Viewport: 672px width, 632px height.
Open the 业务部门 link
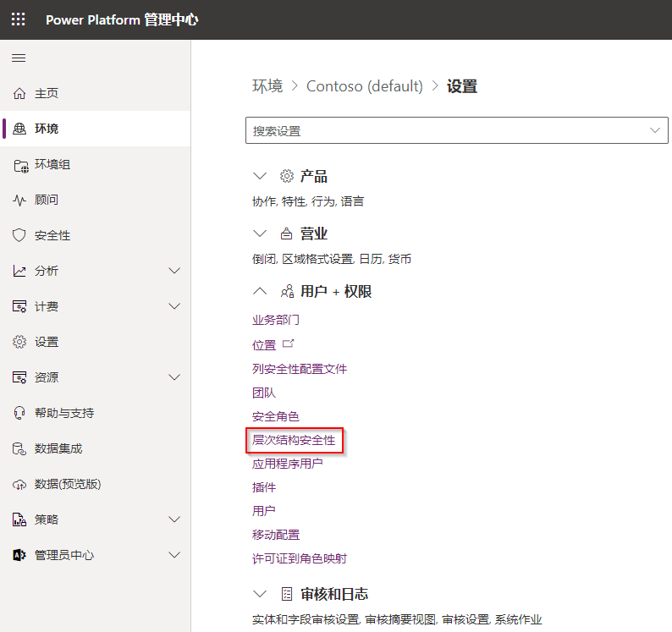coord(276,320)
